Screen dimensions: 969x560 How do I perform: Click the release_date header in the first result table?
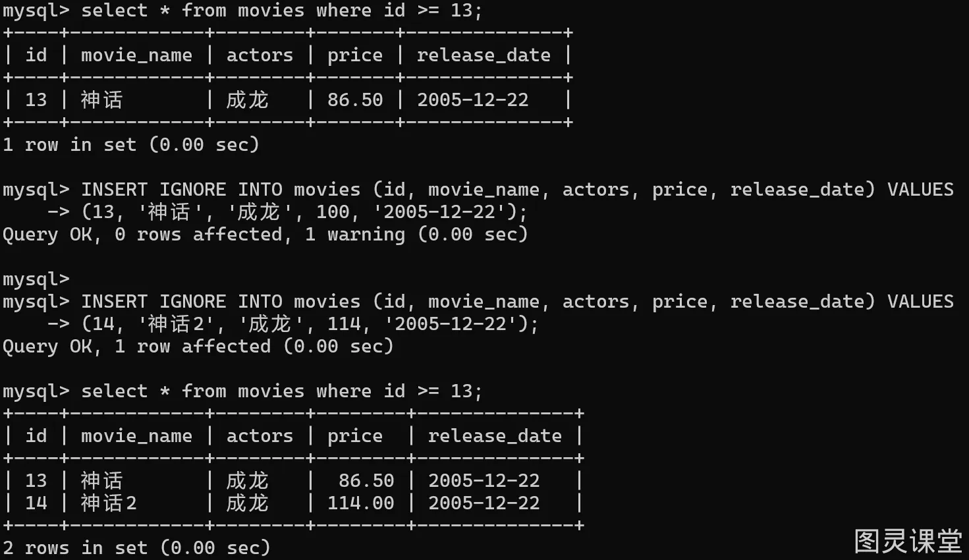point(484,55)
